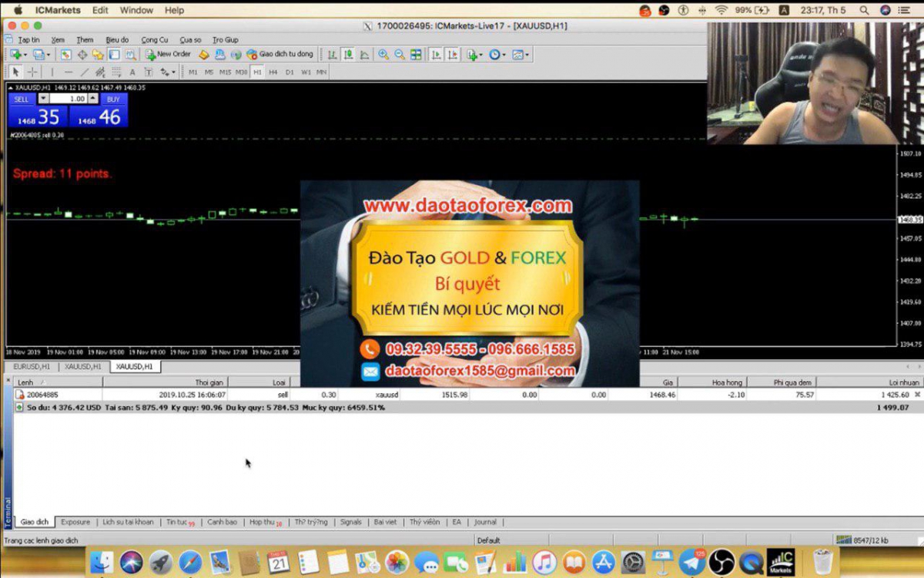Collapse the one-click trading panel triangle
The width and height of the screenshot is (924, 578).
click(10, 88)
